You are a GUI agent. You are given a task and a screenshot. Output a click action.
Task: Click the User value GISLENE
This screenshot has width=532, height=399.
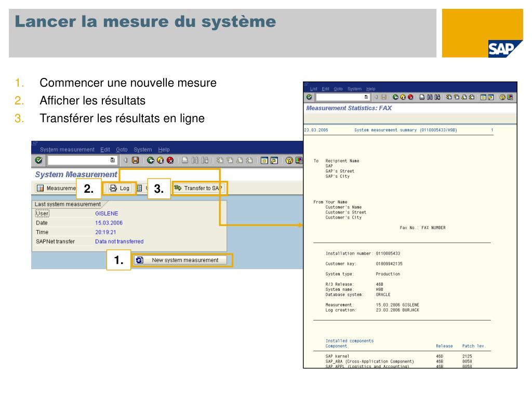107,214
